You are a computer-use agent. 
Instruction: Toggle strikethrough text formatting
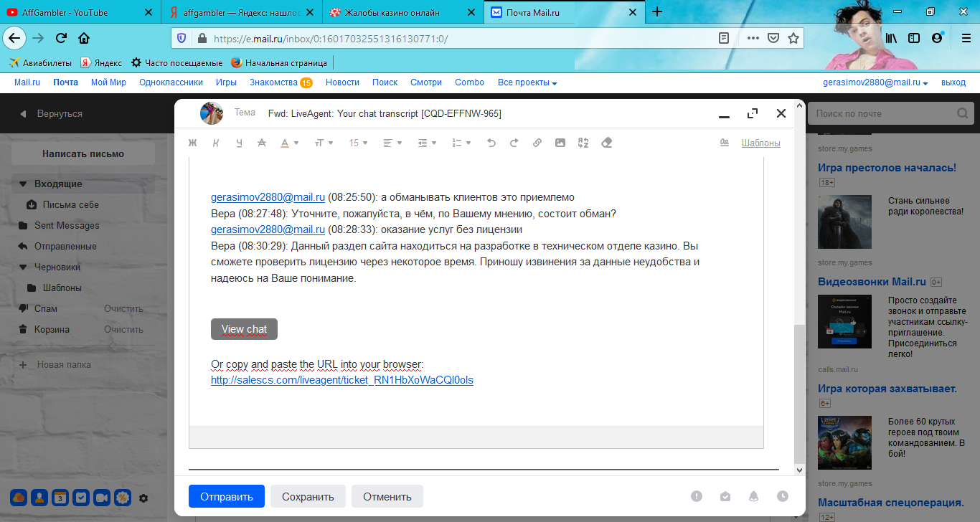coord(261,143)
